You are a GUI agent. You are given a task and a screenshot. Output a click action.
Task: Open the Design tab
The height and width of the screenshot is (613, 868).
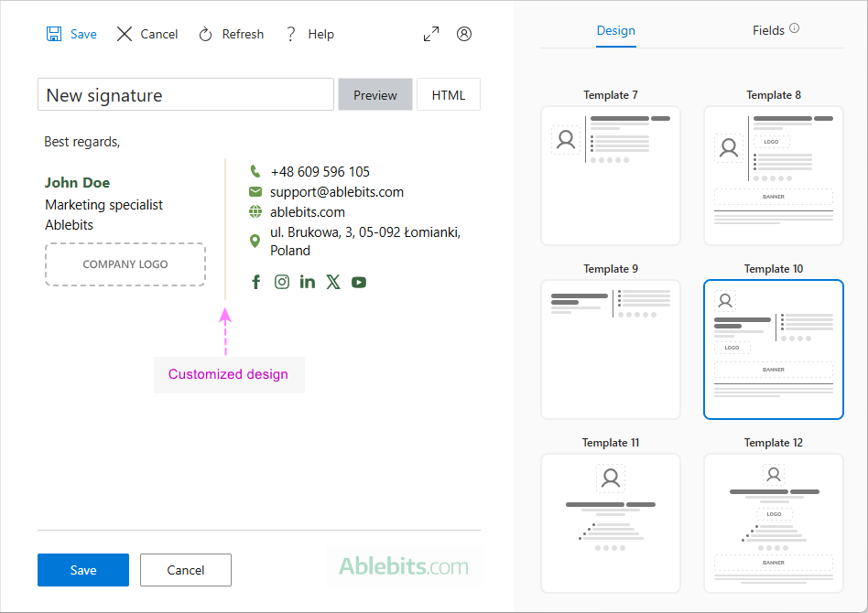(x=615, y=30)
